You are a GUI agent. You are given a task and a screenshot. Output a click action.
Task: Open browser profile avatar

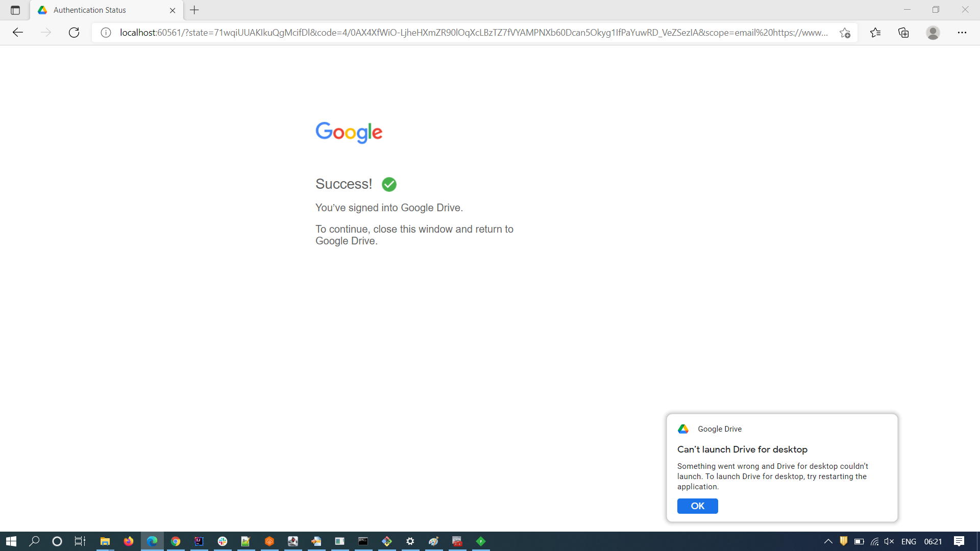tap(933, 33)
